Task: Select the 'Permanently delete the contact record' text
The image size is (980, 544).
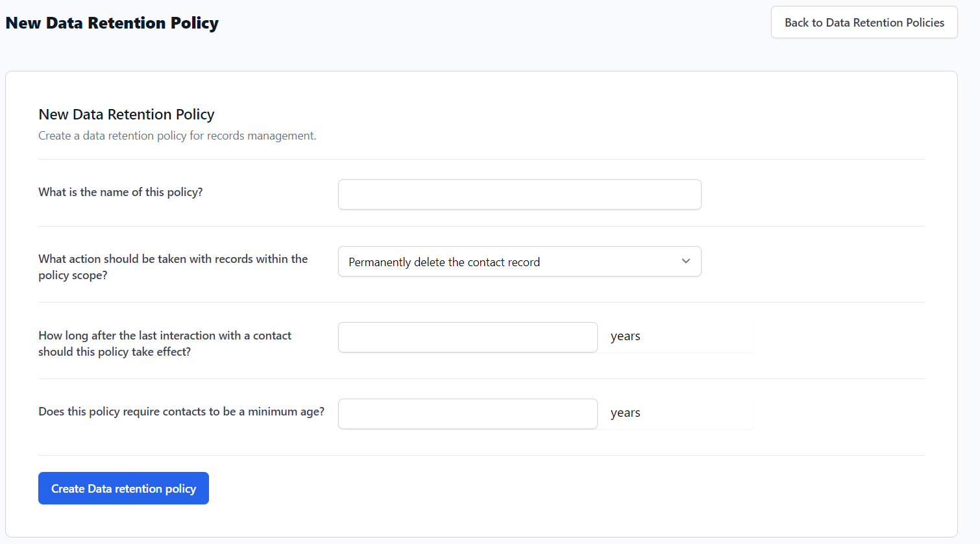Action: (x=444, y=262)
